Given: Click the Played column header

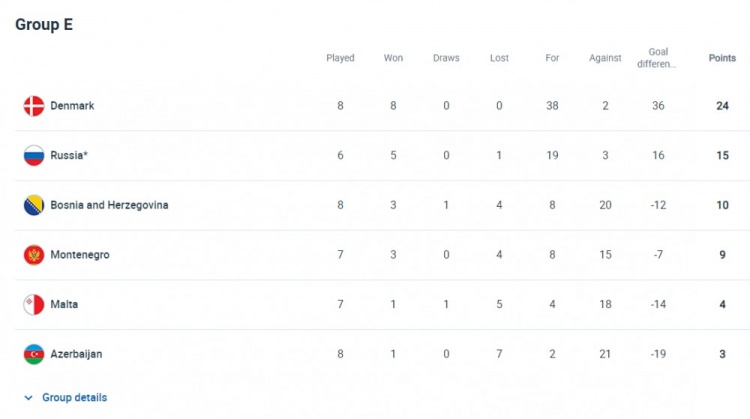Looking at the screenshot, I should [340, 58].
